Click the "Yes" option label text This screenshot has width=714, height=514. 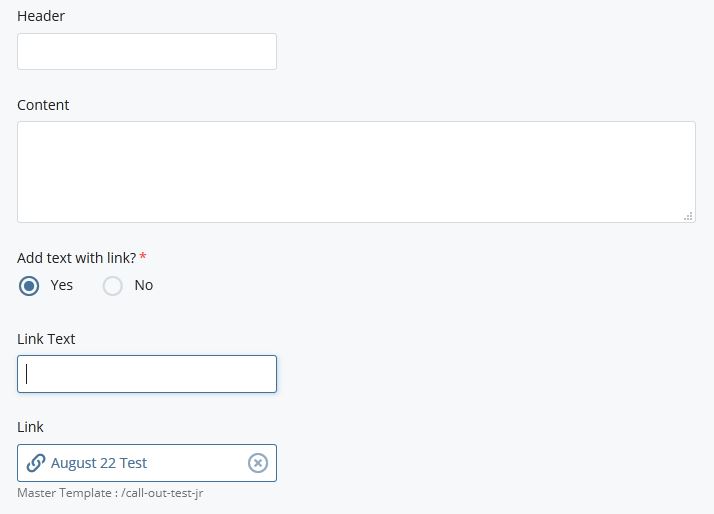tap(62, 285)
